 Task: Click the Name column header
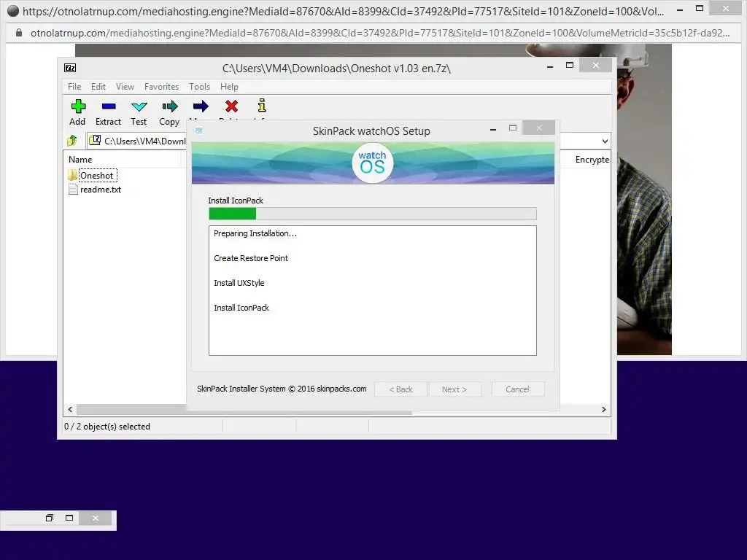122,160
